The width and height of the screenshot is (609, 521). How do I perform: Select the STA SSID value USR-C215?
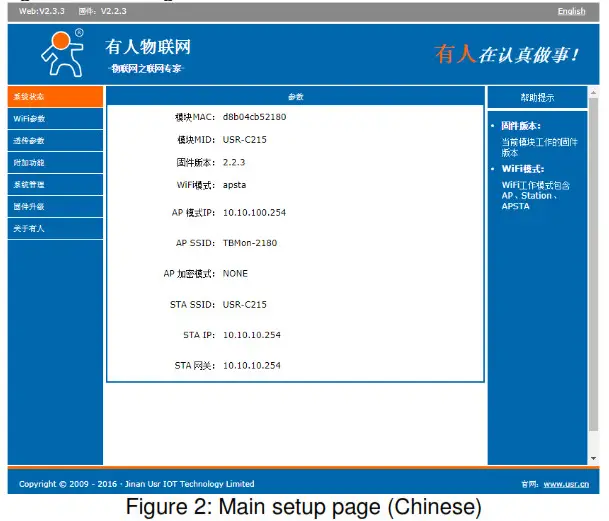click(x=245, y=305)
